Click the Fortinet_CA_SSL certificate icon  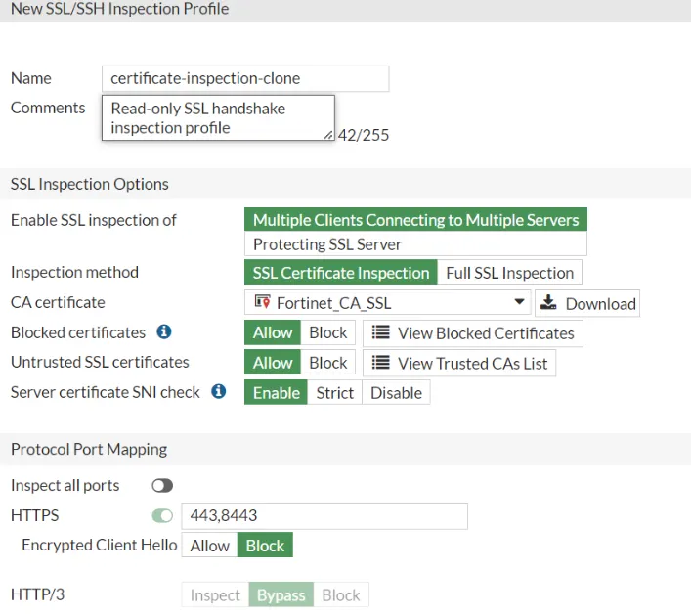click(262, 303)
